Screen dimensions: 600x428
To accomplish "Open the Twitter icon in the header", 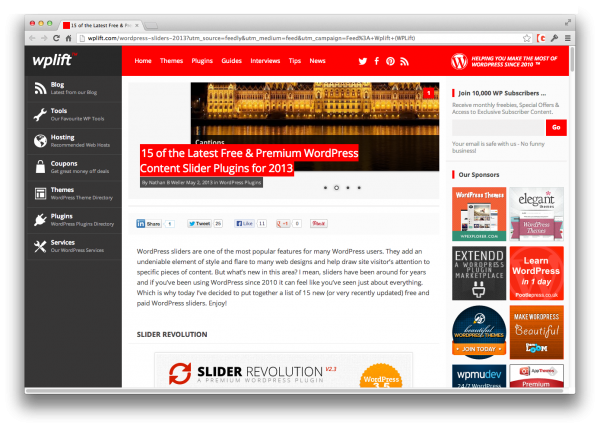I will pyautogui.click(x=363, y=61).
